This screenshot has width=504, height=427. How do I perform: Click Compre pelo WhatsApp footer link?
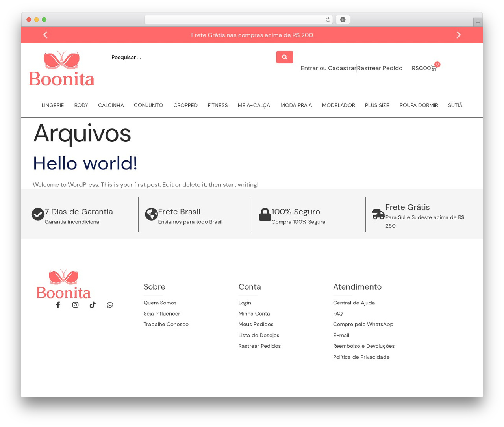[x=363, y=325]
